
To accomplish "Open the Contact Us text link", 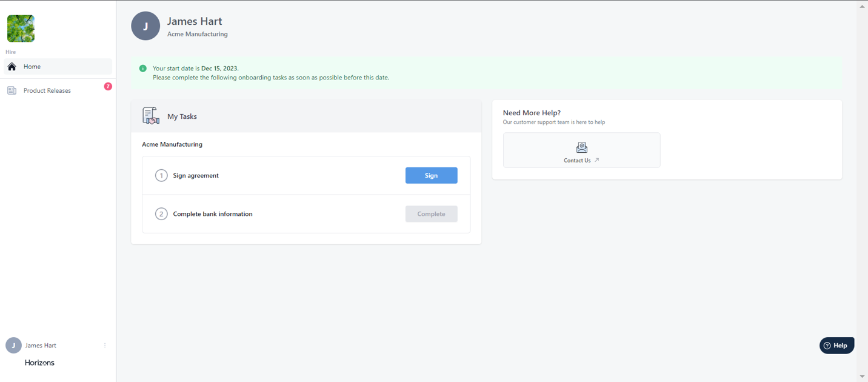I will click(576, 161).
